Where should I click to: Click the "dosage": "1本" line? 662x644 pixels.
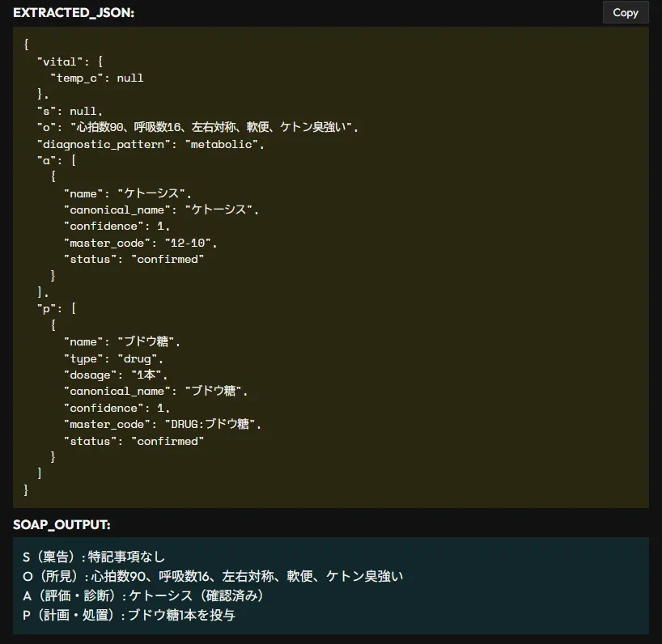coord(116,375)
